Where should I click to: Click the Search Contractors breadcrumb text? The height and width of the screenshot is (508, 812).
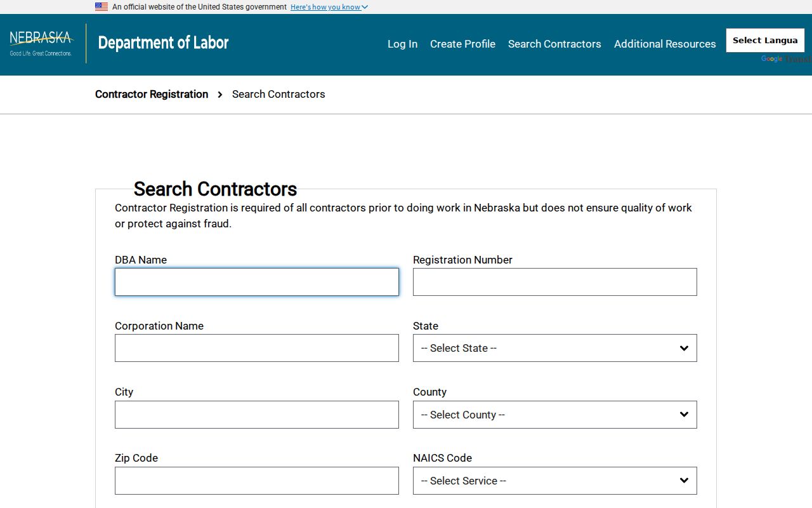click(x=278, y=94)
